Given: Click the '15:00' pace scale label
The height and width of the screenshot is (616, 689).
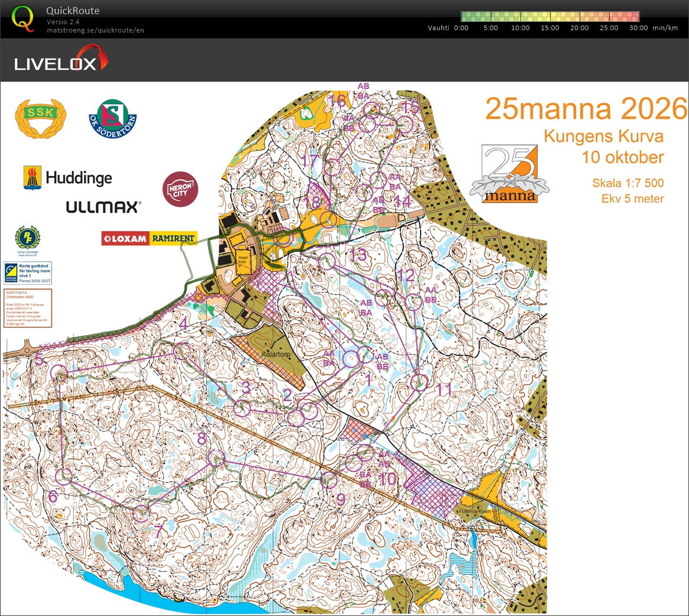Looking at the screenshot, I should [549, 28].
